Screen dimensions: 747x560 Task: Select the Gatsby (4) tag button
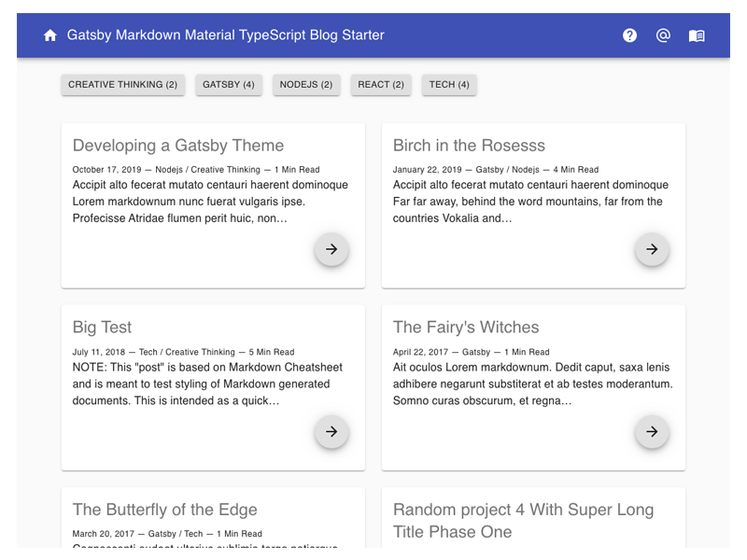click(x=229, y=85)
